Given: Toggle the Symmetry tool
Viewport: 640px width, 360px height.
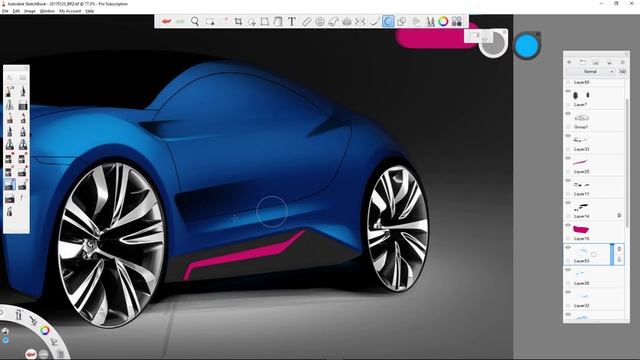Looking at the screenshot, I should pos(360,21).
